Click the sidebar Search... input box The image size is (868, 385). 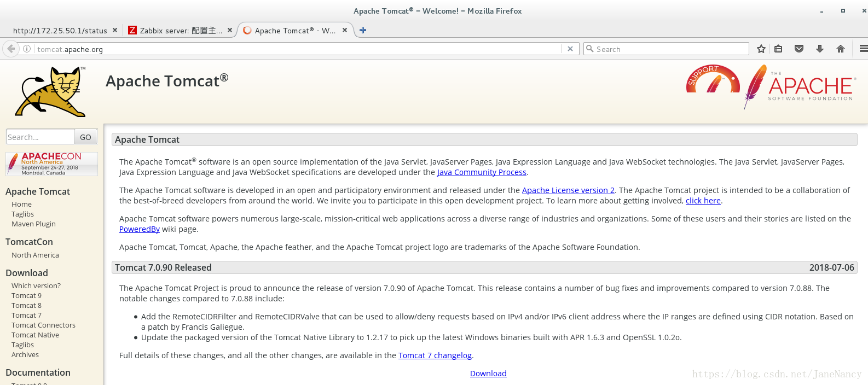tap(40, 137)
